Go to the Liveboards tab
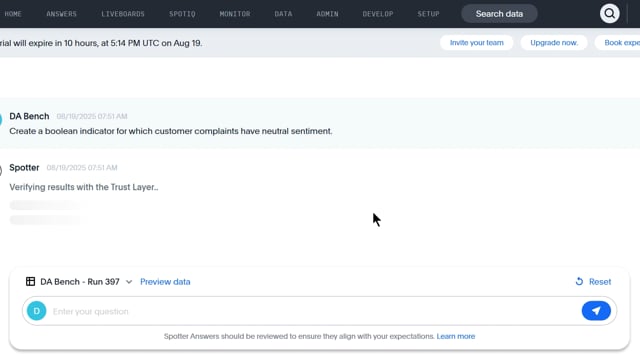This screenshot has height=360, width=640. coord(123,14)
